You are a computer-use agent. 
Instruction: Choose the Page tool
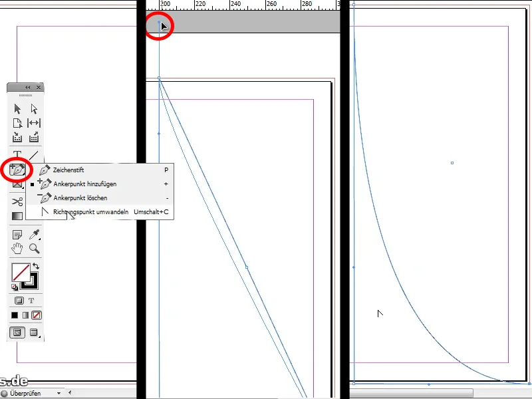pos(17,123)
